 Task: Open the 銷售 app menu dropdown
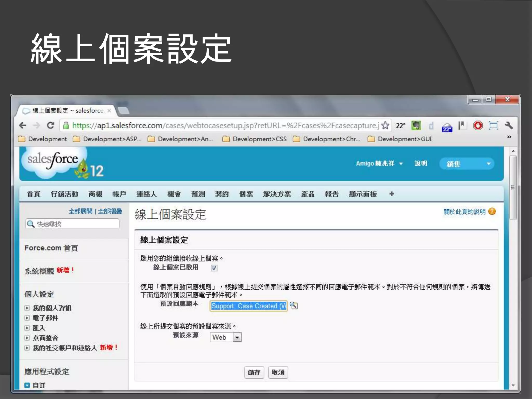point(467,164)
